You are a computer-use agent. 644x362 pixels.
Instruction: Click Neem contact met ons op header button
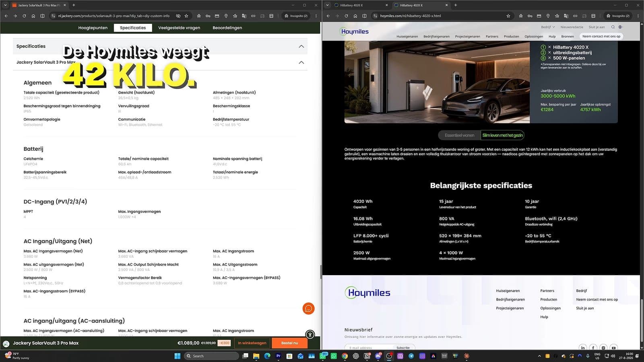pyautogui.click(x=601, y=36)
